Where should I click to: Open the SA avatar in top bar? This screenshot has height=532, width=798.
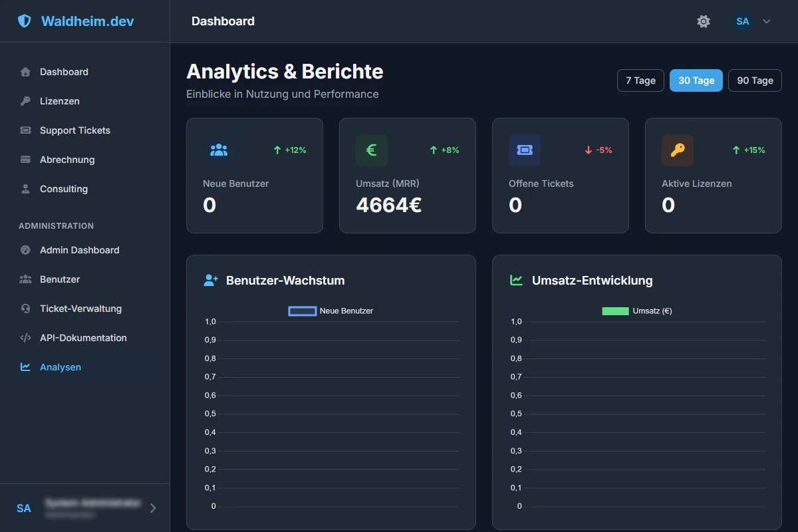(743, 21)
